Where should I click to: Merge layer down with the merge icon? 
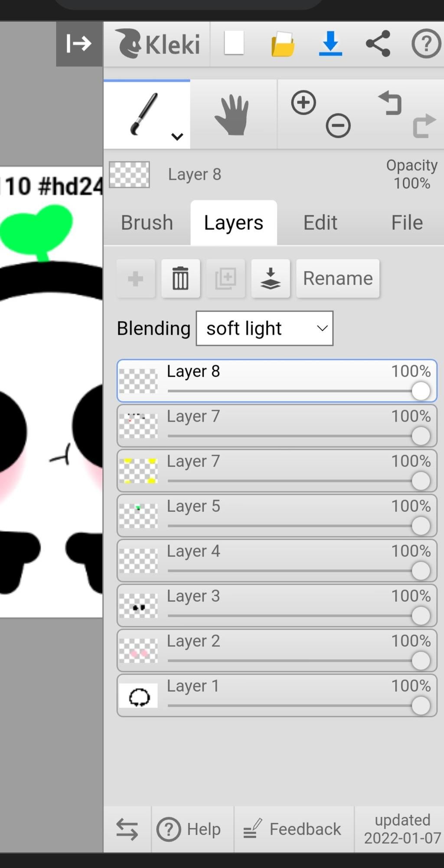271,278
